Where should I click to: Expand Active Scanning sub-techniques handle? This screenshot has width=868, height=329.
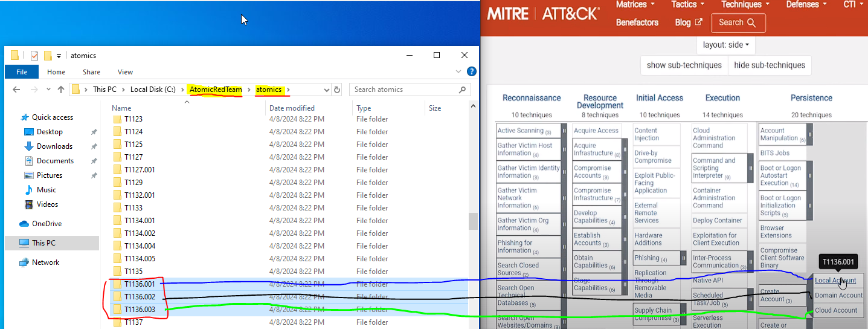(x=564, y=131)
